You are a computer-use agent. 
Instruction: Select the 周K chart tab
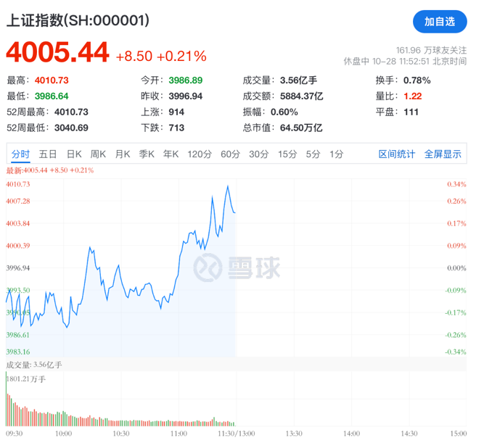[x=98, y=154]
